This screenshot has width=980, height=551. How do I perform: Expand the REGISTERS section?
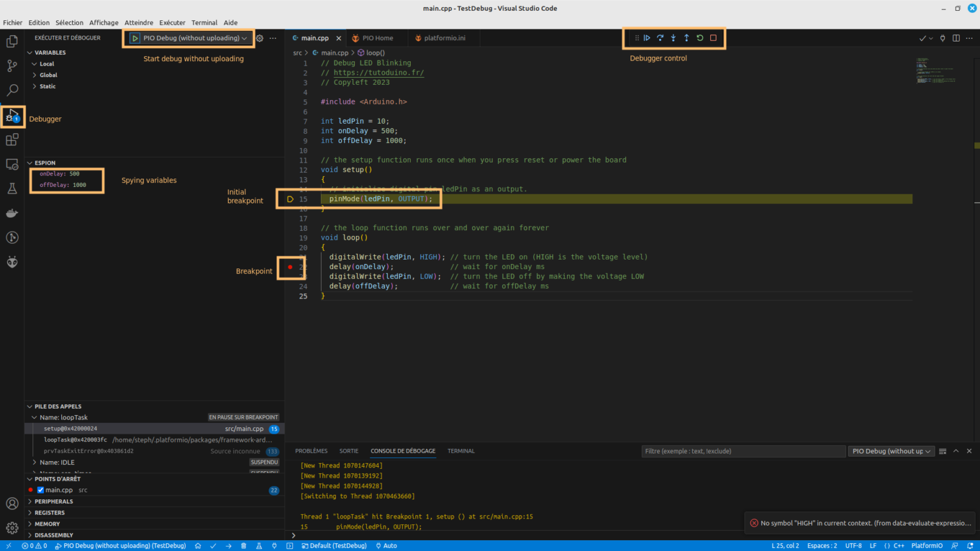click(x=50, y=513)
